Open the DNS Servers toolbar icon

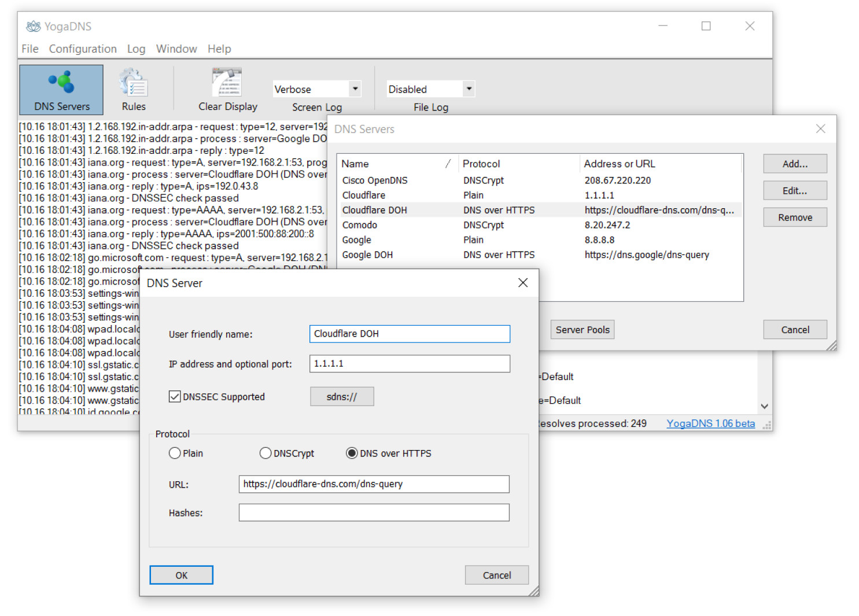[61, 90]
